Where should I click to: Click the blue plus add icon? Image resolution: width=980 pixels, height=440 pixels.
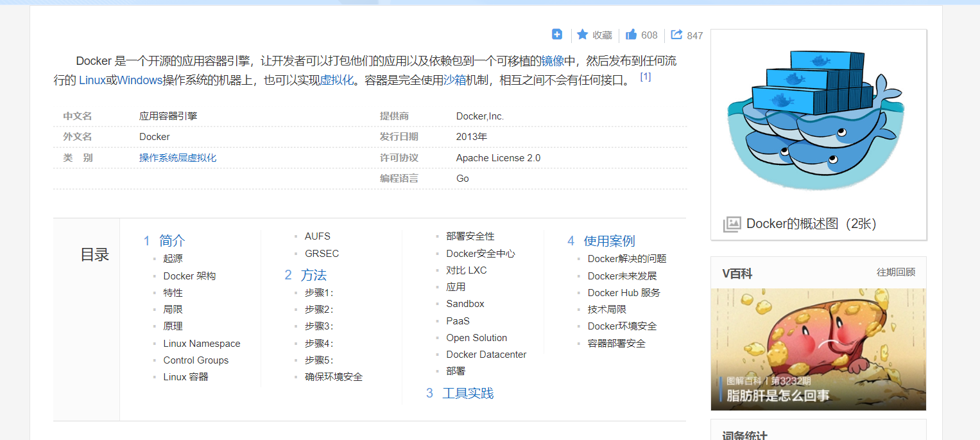(x=557, y=35)
